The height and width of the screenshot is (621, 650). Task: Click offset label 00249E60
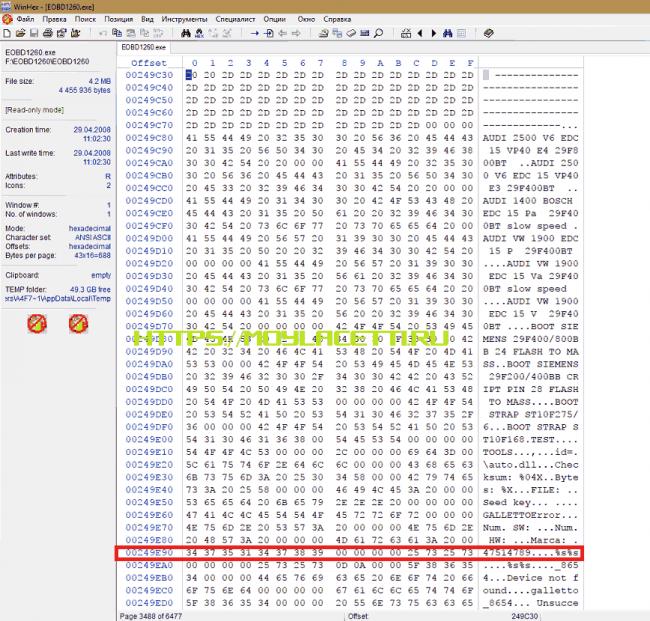click(149, 515)
